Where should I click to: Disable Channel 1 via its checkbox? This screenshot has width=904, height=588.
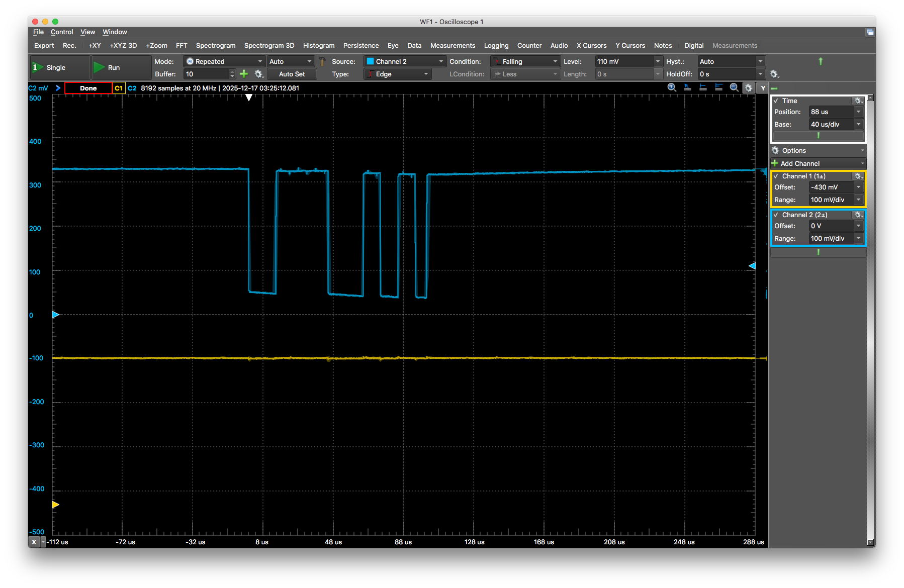tap(776, 176)
